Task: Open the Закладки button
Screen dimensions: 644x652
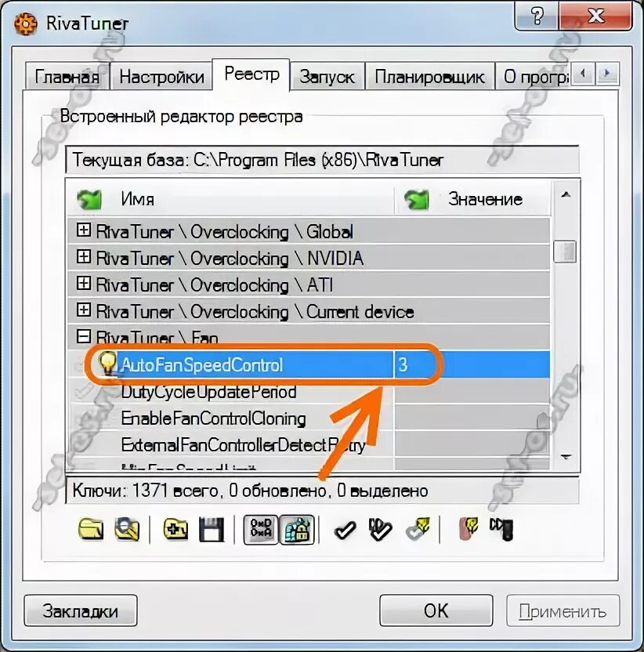Action: click(x=81, y=610)
